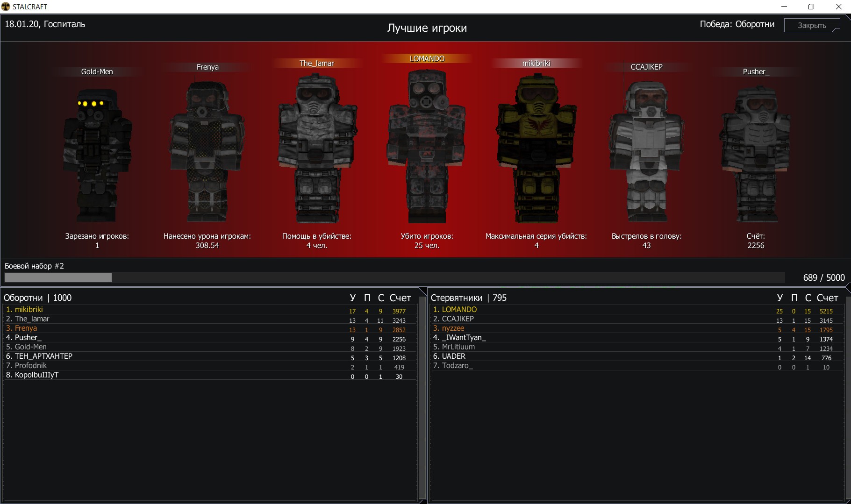Select the mikibriki character model
Image resolution: width=851 pixels, height=504 pixels.
536,148
